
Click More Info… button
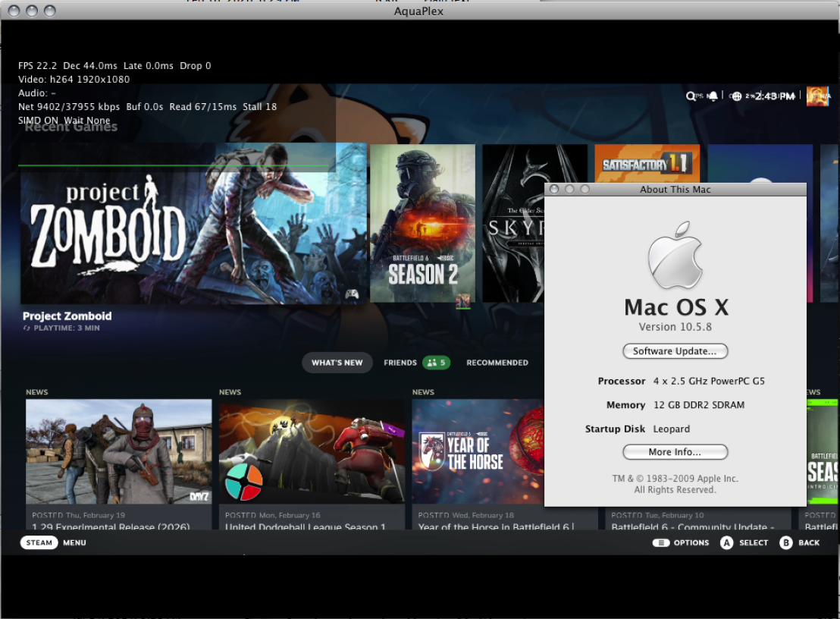(675, 452)
